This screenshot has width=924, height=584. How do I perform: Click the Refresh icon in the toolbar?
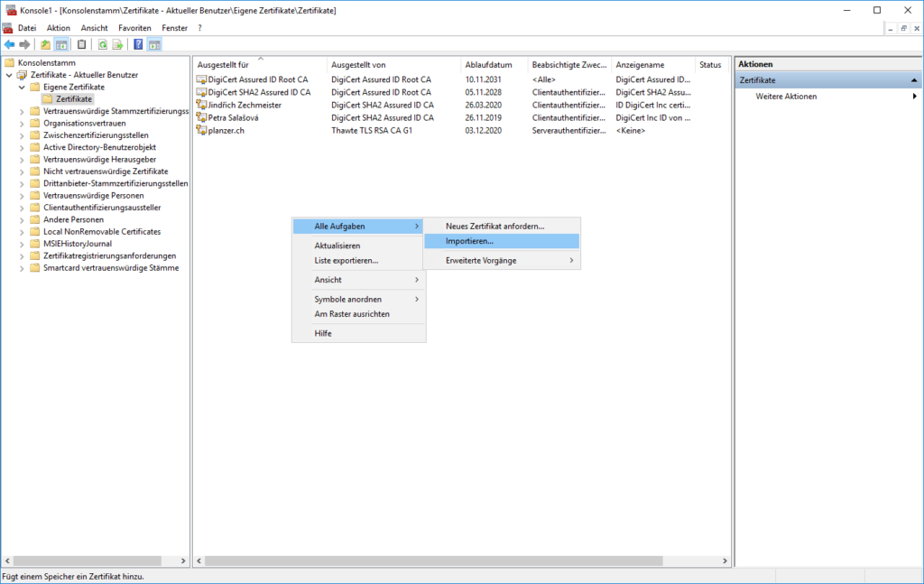click(x=103, y=43)
